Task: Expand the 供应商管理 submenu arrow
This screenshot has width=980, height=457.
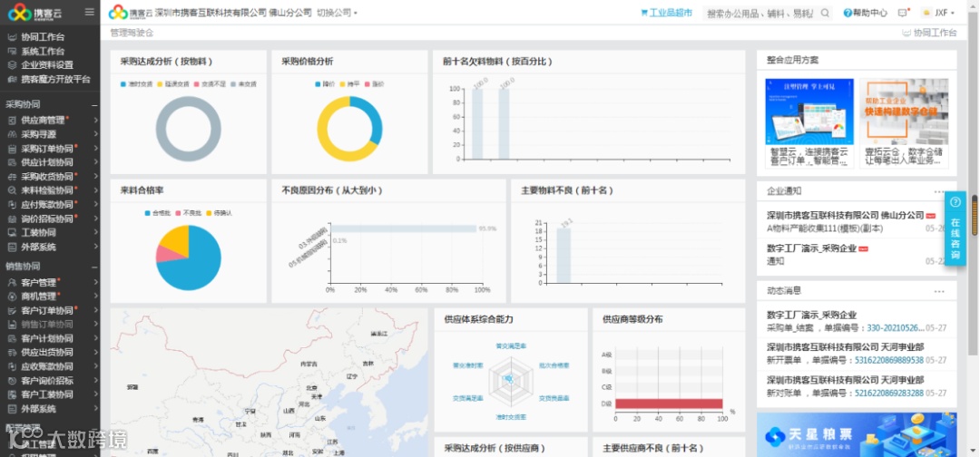Action: click(95, 120)
